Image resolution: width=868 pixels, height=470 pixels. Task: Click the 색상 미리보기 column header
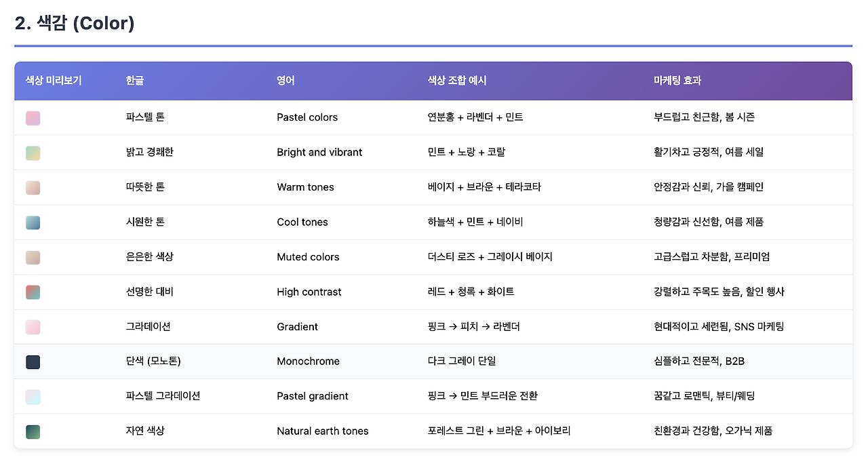pos(54,81)
